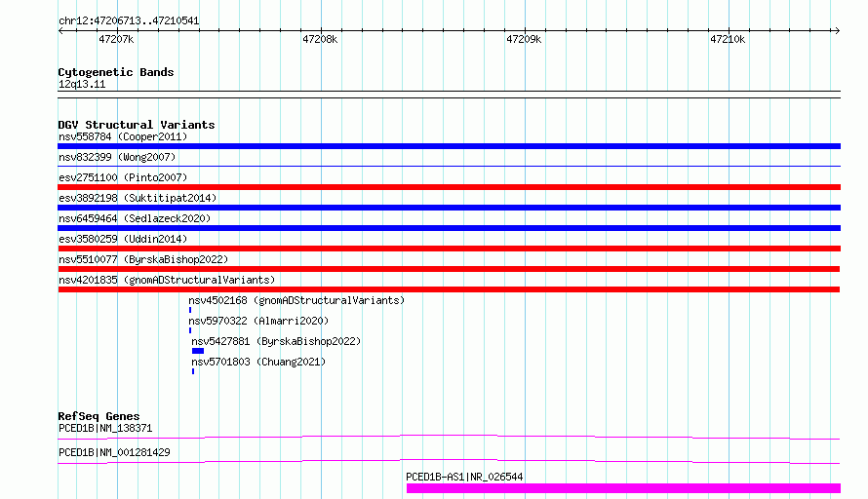Select the blue bar under esv3892198
This screenshot has width=868, height=499.
(449, 208)
